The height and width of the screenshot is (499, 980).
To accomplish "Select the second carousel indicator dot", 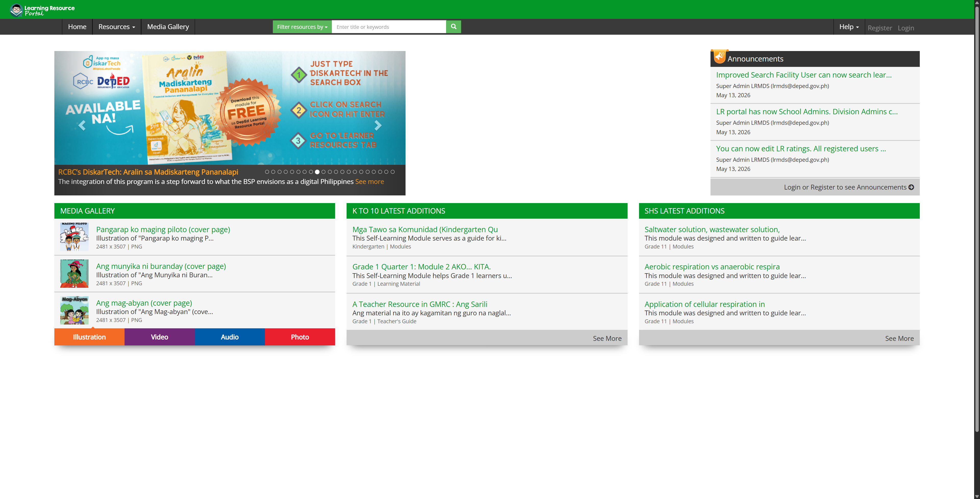I will tap(273, 172).
